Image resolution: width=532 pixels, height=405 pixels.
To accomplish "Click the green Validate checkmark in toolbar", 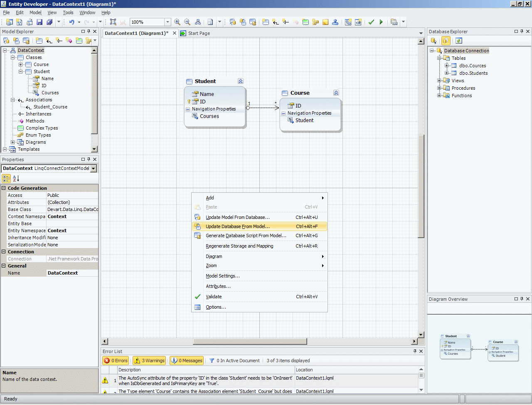I will click(371, 22).
